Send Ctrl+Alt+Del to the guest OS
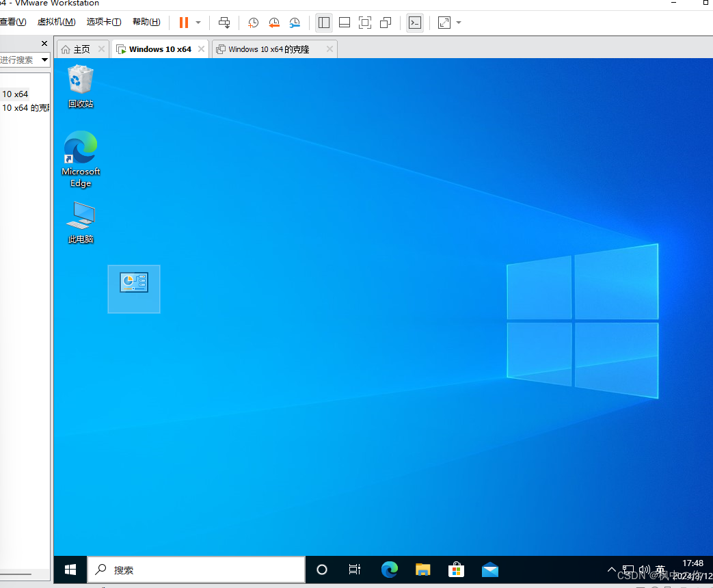 pyautogui.click(x=224, y=22)
